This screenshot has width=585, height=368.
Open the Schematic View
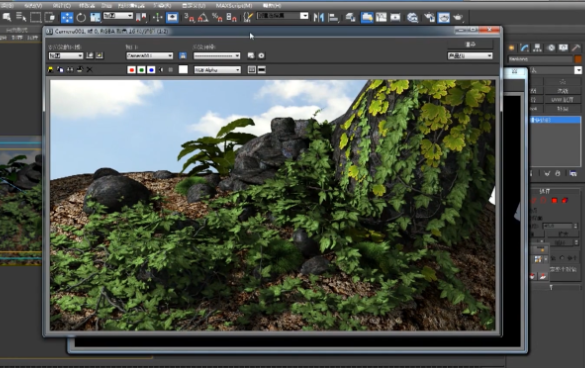(x=395, y=17)
